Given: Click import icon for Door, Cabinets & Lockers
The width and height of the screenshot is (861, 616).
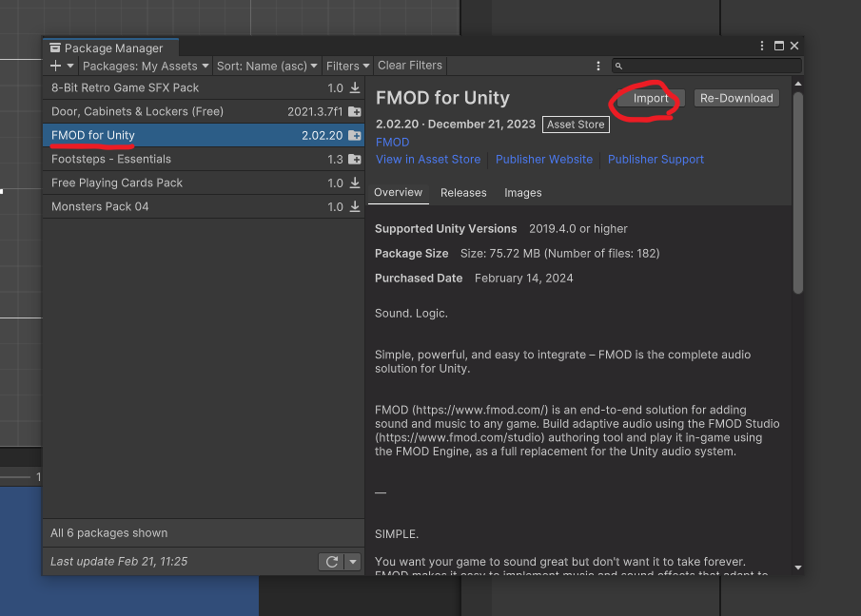Looking at the screenshot, I should [x=355, y=112].
